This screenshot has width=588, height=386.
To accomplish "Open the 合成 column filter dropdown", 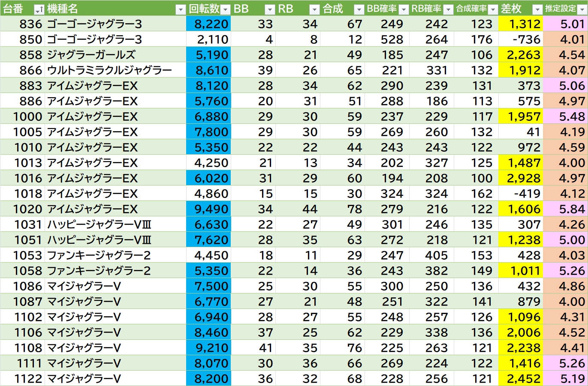I will click(359, 9).
